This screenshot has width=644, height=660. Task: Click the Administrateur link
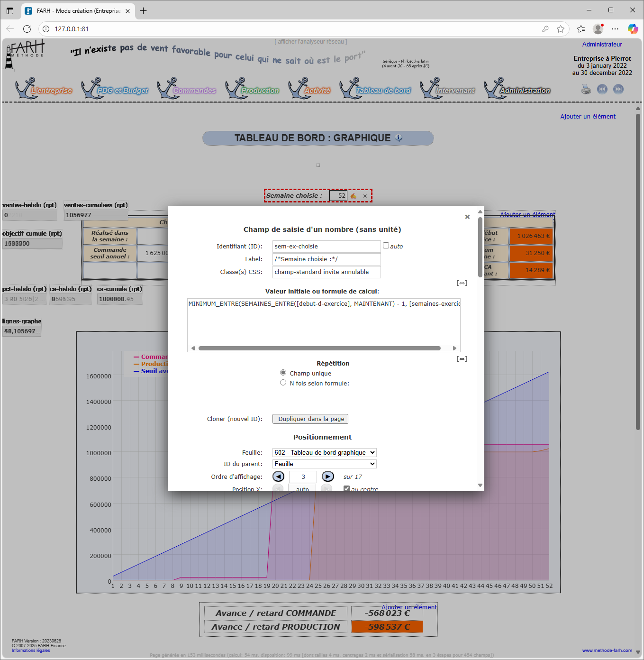(602, 44)
